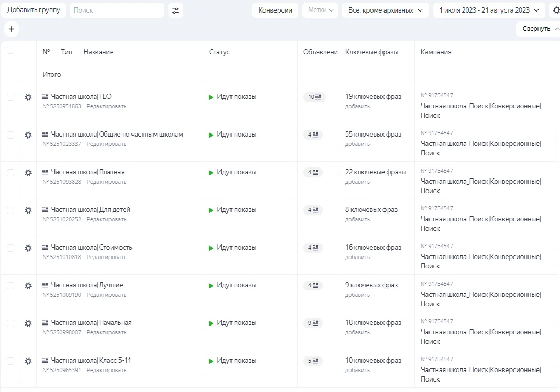The width and height of the screenshot is (560, 392).
Task: Open gear menu for Частная школа|Лучшие row
Action: tap(28, 286)
